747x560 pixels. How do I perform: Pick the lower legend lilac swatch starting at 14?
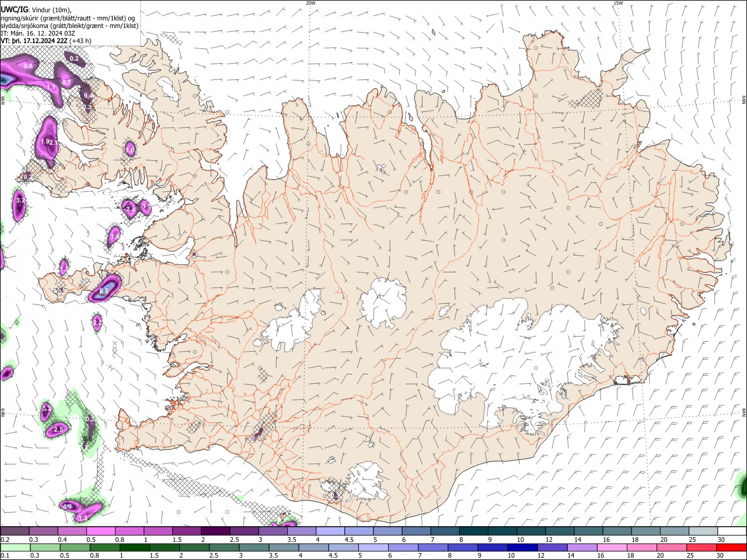click(x=582, y=547)
